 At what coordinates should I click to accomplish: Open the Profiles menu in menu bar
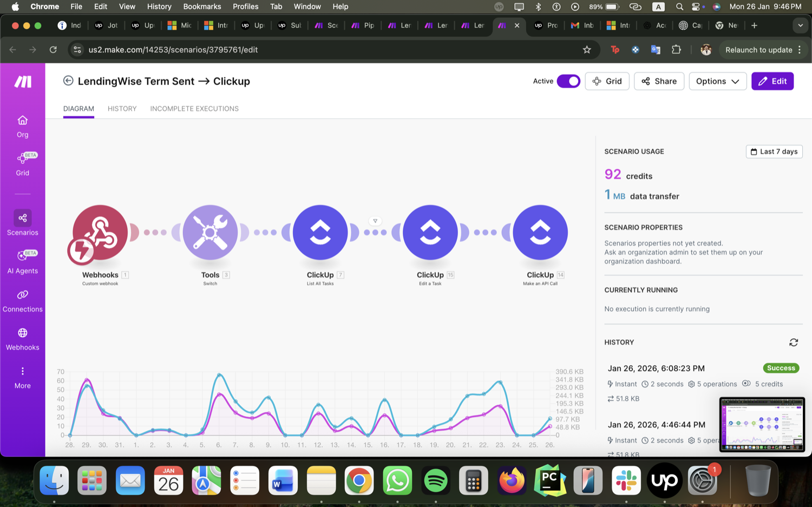(245, 6)
